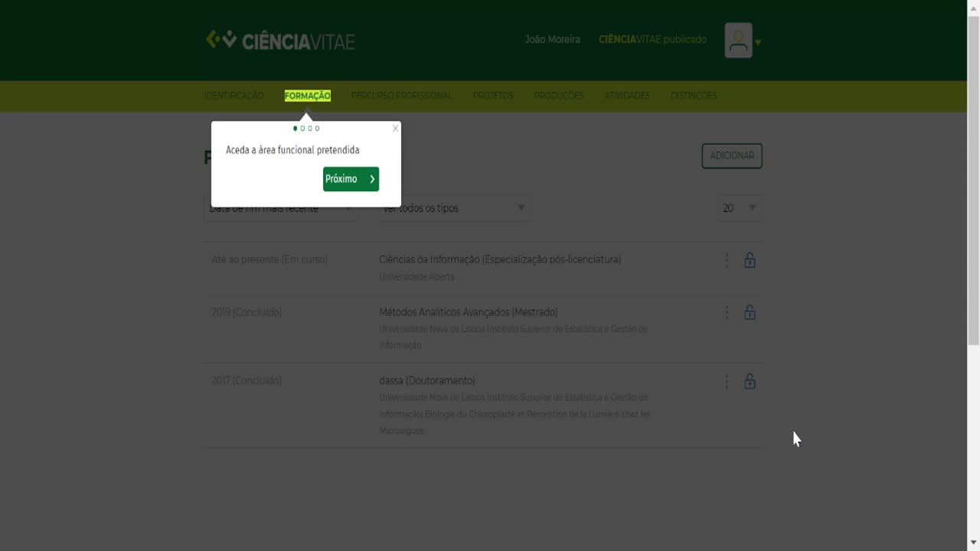980x551 pixels.
Task: Click the Adicionar button
Action: (x=732, y=155)
